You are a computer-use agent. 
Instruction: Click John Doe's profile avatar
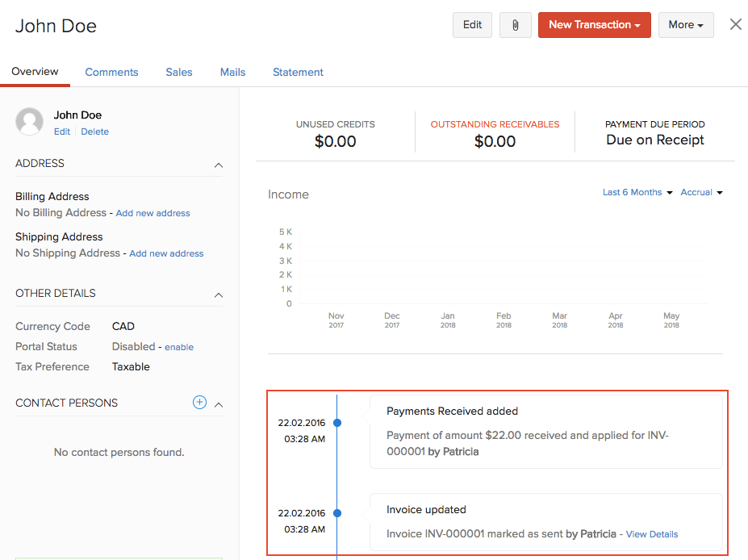(29, 122)
